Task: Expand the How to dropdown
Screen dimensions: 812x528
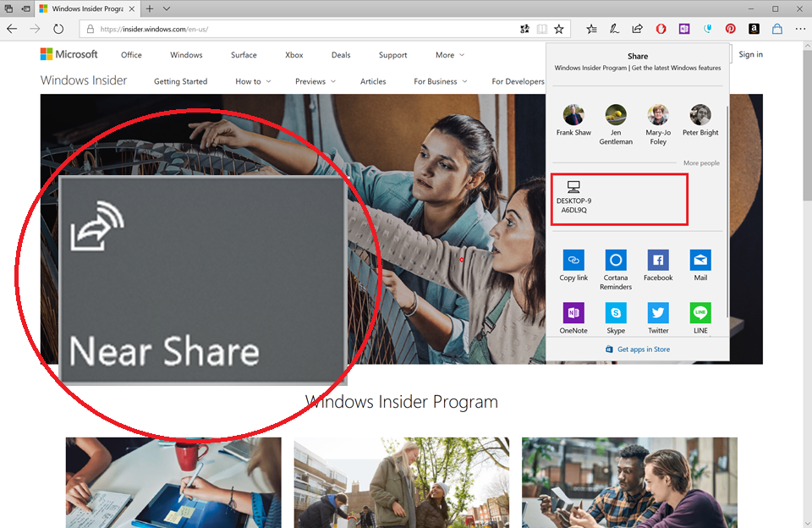Action: coord(253,82)
